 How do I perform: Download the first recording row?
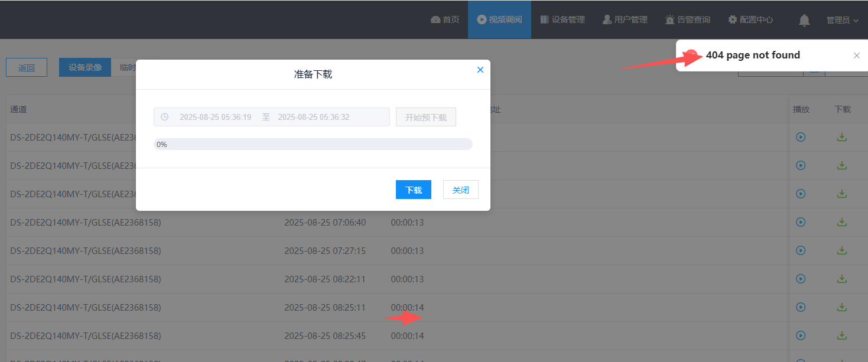point(842,137)
